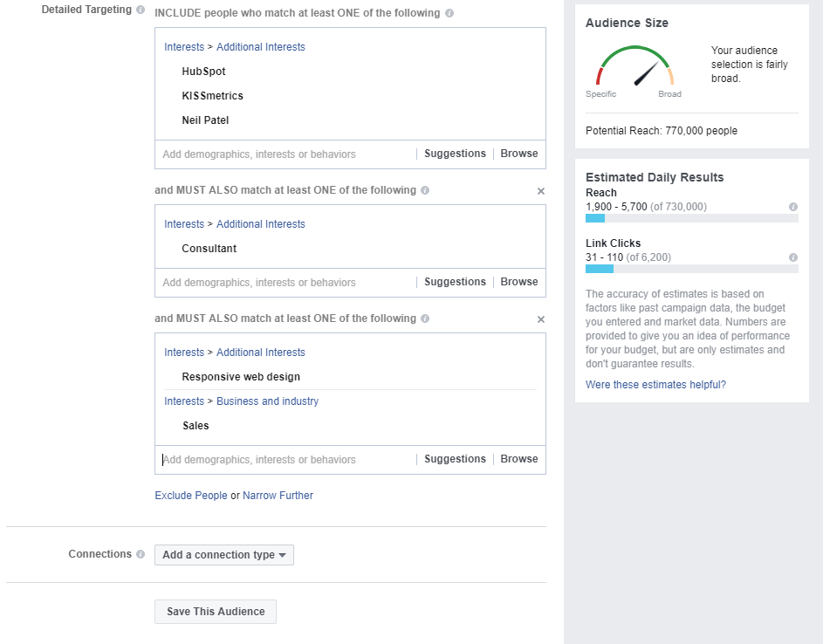Image resolution: width=823 pixels, height=644 pixels.
Task: Click the Link Clicks info icon
Action: [793, 257]
